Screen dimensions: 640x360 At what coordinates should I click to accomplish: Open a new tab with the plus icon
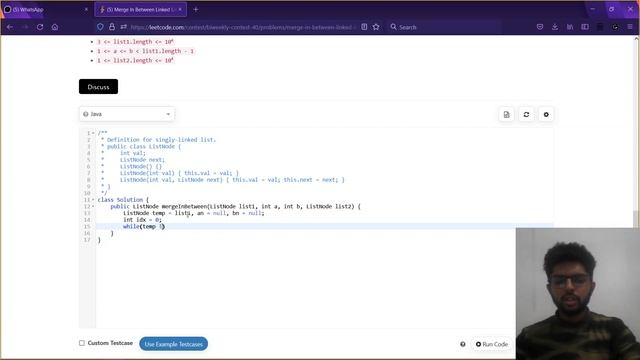pyautogui.click(x=196, y=9)
